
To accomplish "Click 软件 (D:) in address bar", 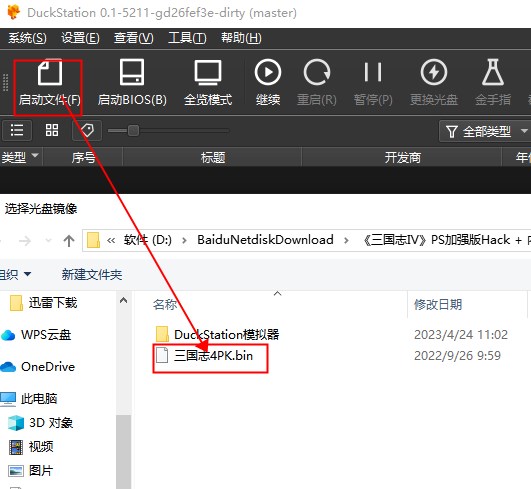I will tap(148, 240).
